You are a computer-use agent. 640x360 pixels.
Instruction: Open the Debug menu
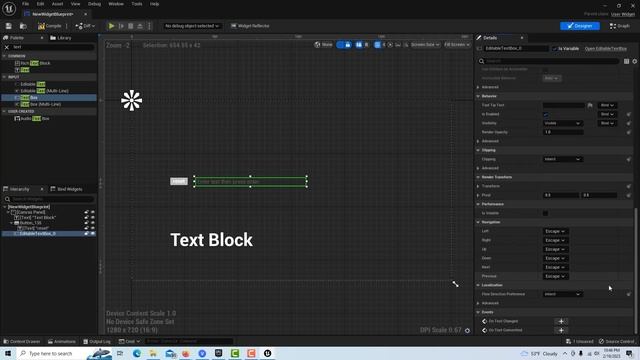(x=94, y=4)
